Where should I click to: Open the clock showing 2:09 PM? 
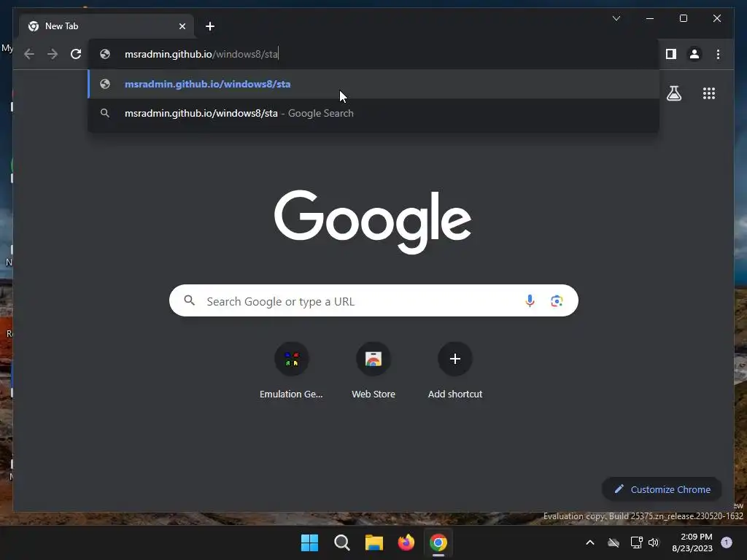(692, 542)
